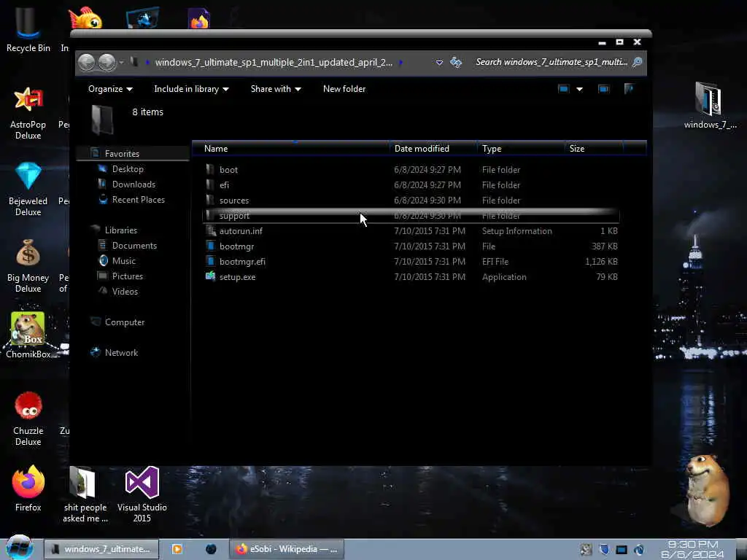This screenshot has width=747, height=560.
Task: Open Recent Places in Favorites
Action: tap(138, 200)
